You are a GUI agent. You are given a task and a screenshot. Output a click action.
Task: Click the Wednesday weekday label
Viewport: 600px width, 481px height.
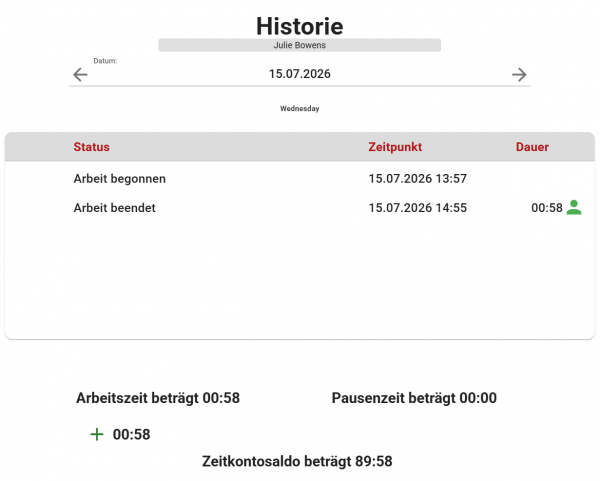point(300,109)
